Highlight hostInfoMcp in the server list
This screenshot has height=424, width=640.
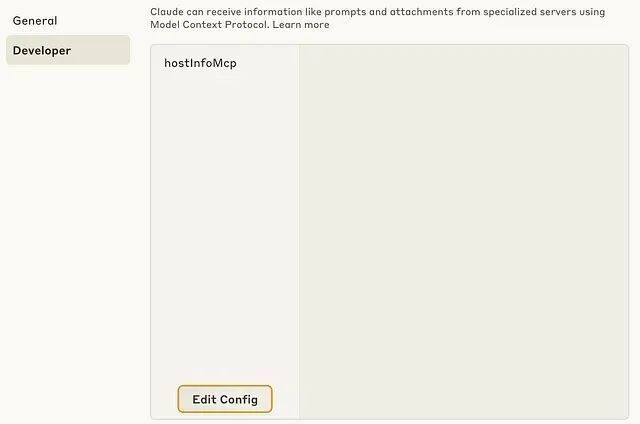[x=200, y=63]
